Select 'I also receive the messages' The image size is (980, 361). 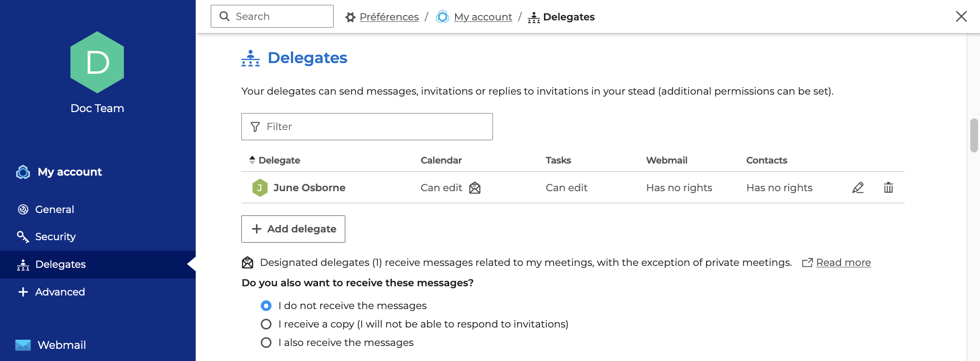click(266, 343)
